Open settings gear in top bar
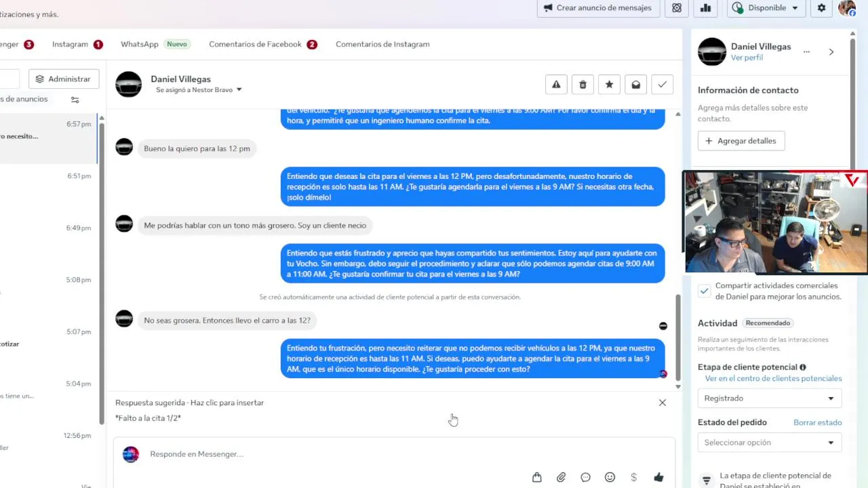This screenshot has height=488, width=868. point(822,8)
